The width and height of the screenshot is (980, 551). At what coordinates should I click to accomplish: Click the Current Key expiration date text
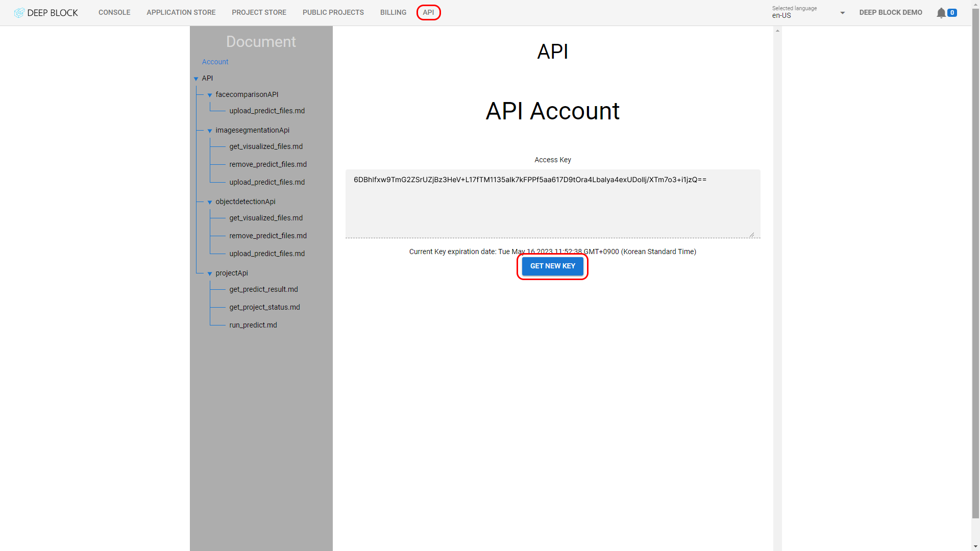tap(552, 252)
